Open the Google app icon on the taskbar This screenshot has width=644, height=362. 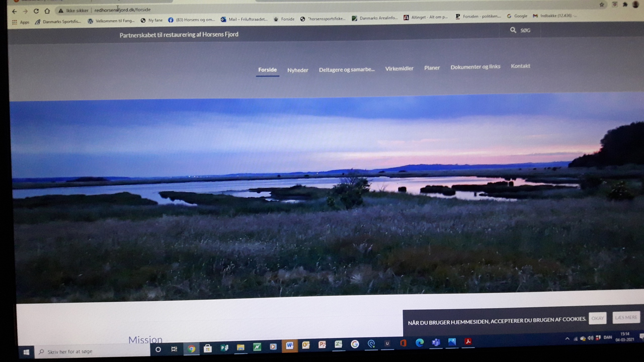pyautogui.click(x=355, y=344)
